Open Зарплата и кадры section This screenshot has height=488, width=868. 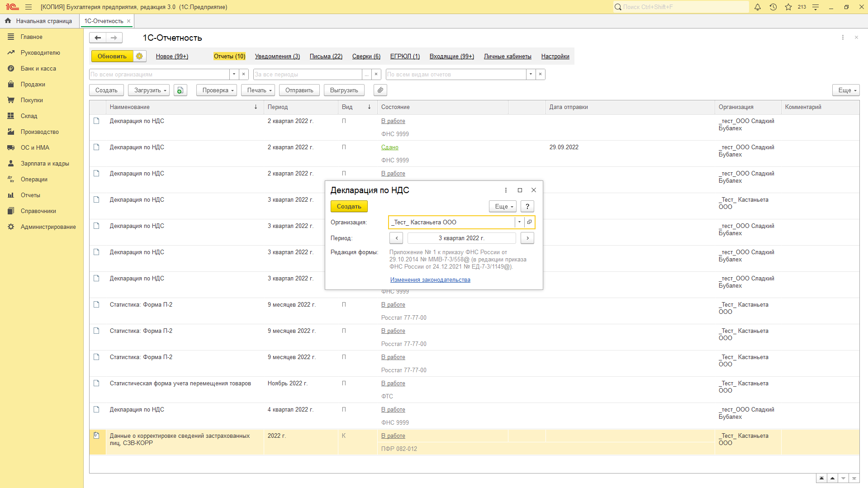pyautogui.click(x=45, y=163)
